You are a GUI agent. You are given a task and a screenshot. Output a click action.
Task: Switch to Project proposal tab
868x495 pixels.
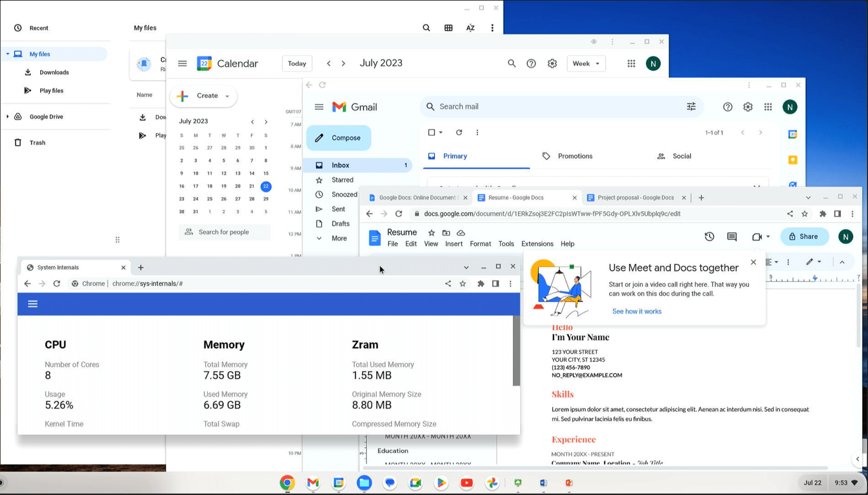635,198
